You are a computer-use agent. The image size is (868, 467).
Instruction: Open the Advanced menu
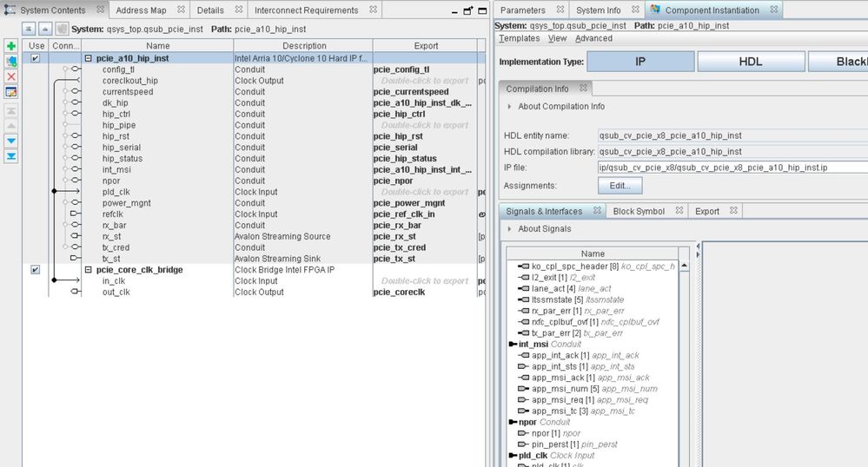pyautogui.click(x=593, y=38)
